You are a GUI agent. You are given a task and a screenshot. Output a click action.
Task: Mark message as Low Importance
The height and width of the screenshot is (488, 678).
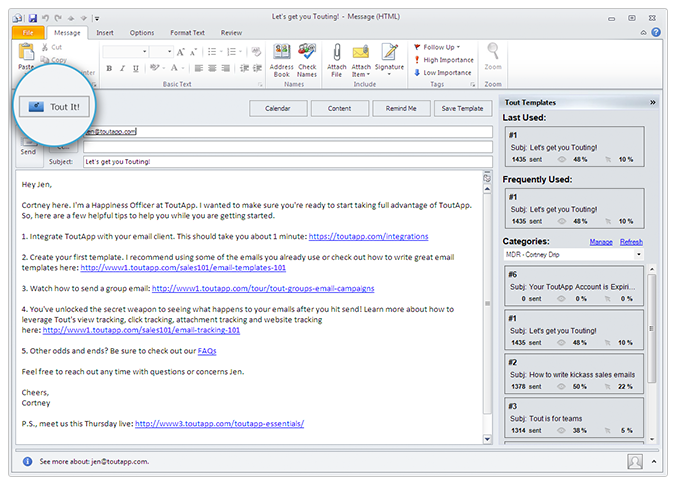tap(443, 73)
